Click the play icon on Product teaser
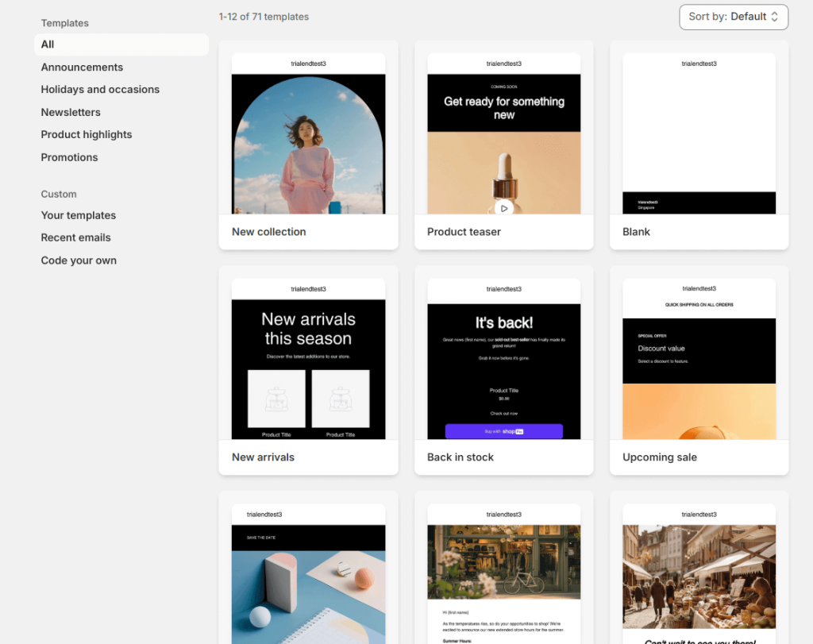The height and width of the screenshot is (644, 813). (x=504, y=208)
